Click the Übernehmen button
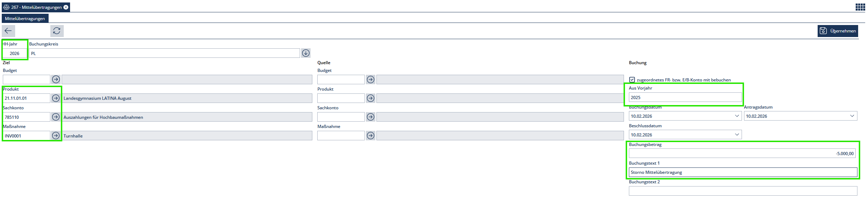Image resolution: width=868 pixels, height=214 pixels. [x=838, y=31]
